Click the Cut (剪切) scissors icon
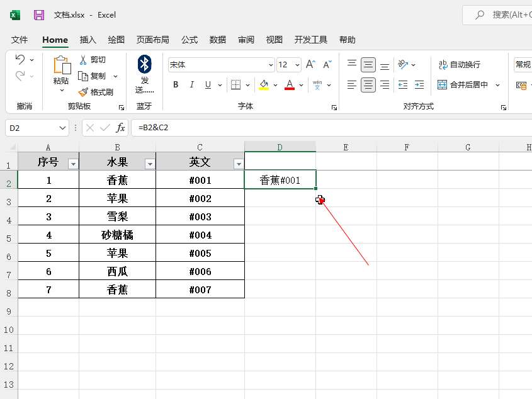The width and height of the screenshot is (532, 399). [x=83, y=60]
